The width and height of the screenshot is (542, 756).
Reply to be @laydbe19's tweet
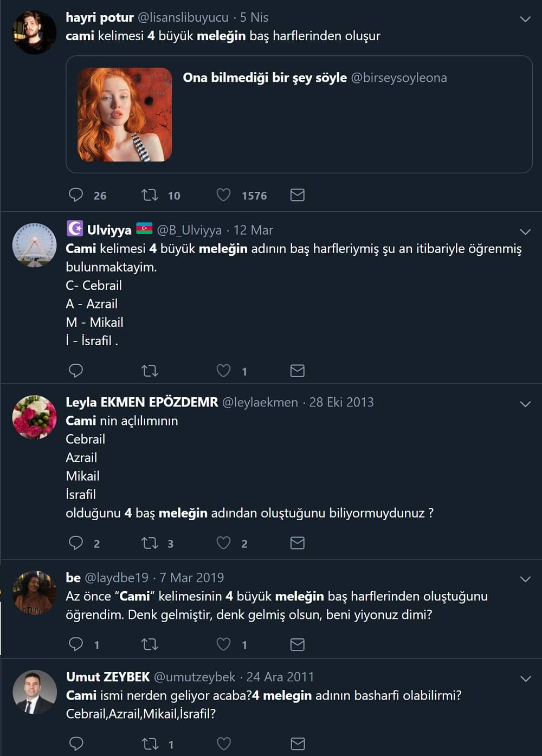coord(76,644)
